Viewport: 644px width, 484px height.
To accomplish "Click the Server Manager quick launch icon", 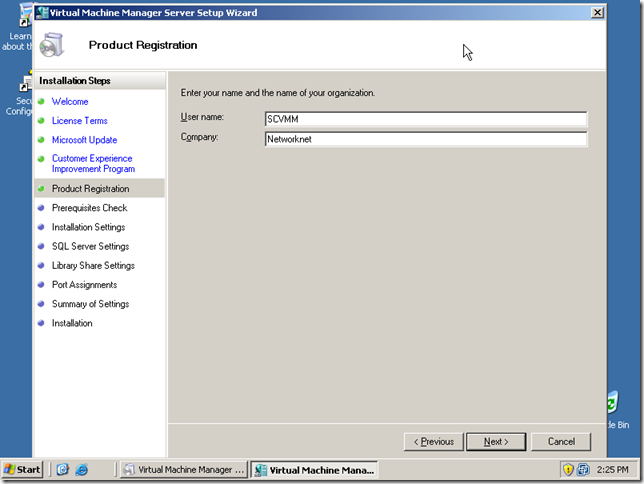I will (62, 470).
